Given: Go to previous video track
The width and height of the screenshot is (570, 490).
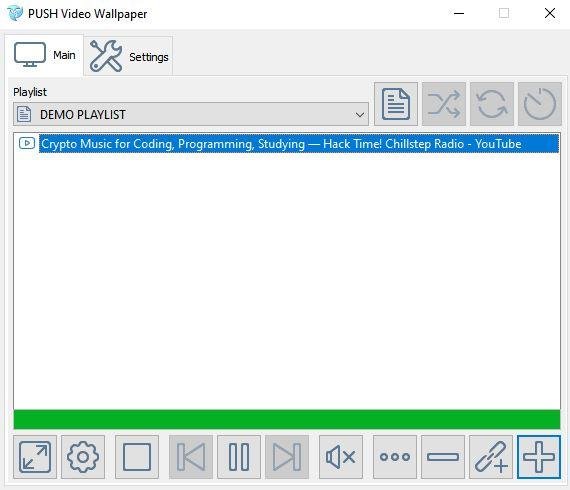Looking at the screenshot, I should 191,457.
